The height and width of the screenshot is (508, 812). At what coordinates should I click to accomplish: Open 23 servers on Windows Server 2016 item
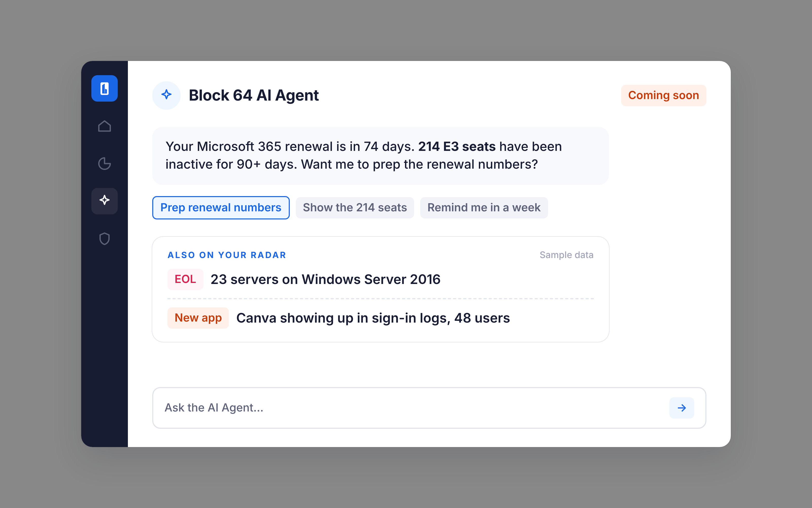[381, 279]
